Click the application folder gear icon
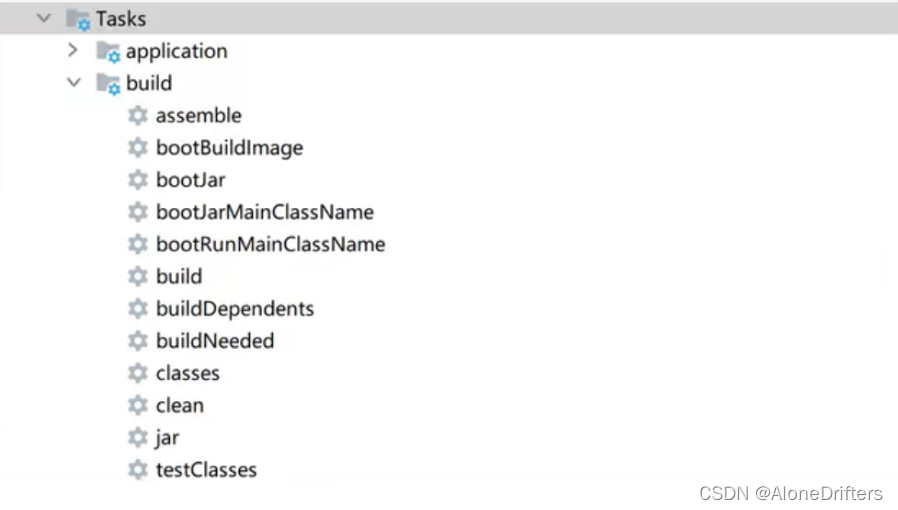Viewport: 898px width, 510px height. point(108,52)
